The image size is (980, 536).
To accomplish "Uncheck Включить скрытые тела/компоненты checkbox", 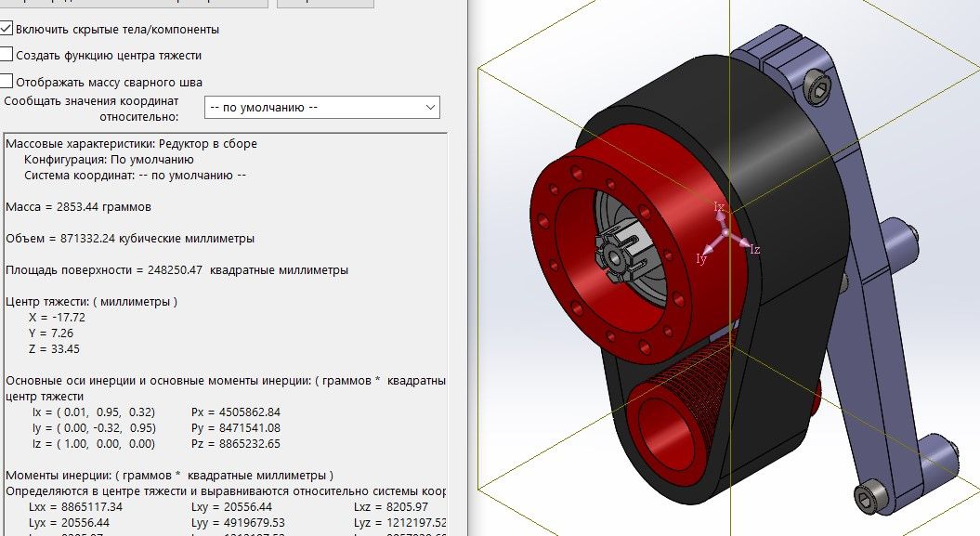I will [7, 30].
